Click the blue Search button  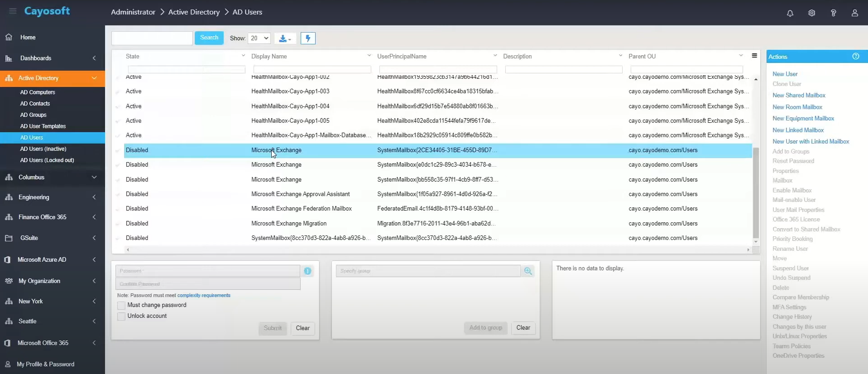click(209, 38)
